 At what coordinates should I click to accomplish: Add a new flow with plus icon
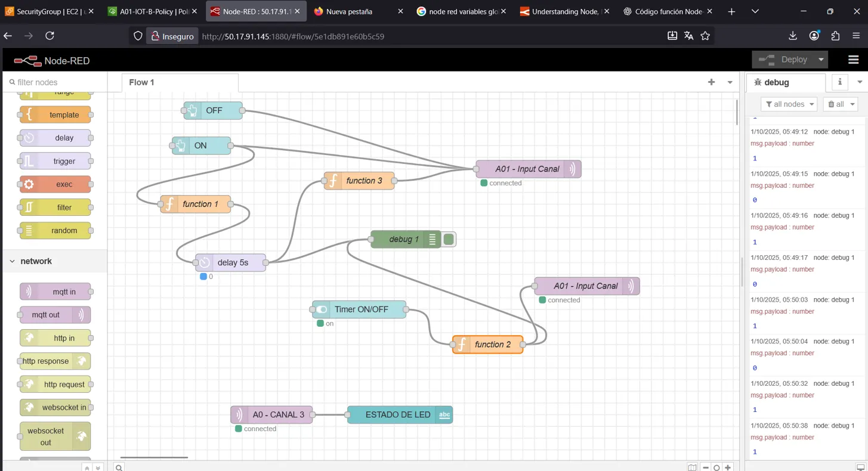(711, 82)
